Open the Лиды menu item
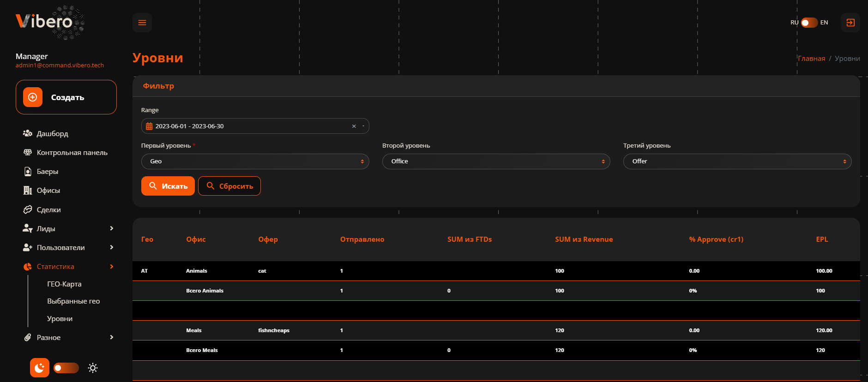 46,228
